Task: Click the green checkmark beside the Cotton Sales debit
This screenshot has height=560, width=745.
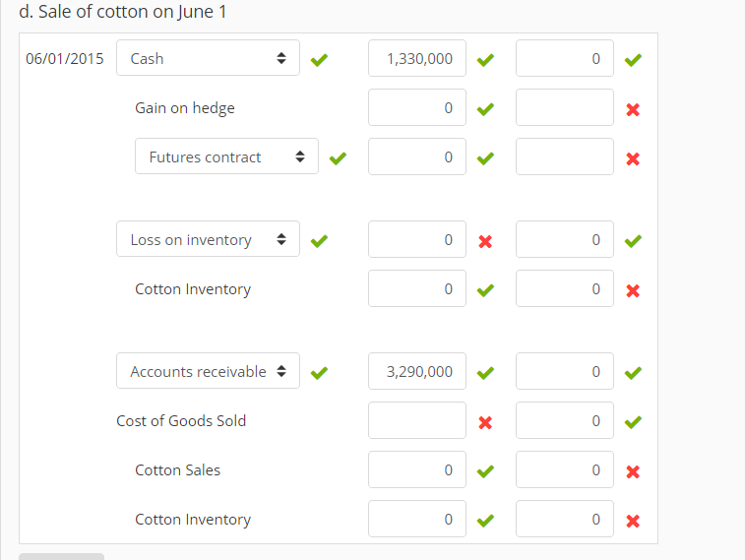Action: tap(485, 471)
